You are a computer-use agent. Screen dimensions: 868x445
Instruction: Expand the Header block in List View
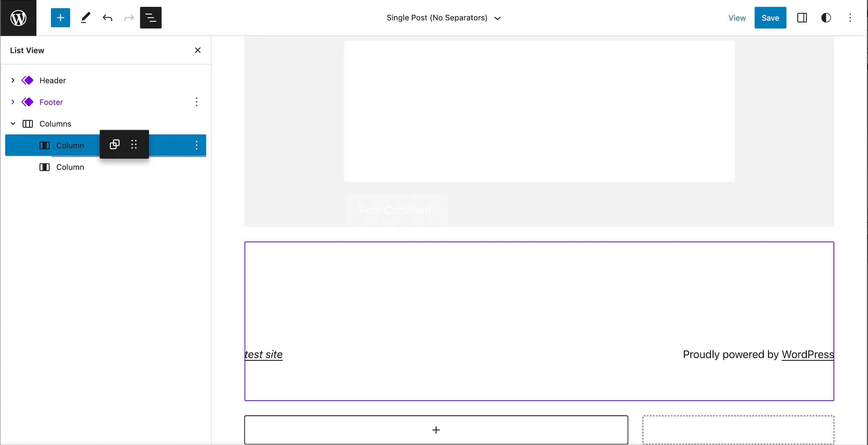point(12,80)
